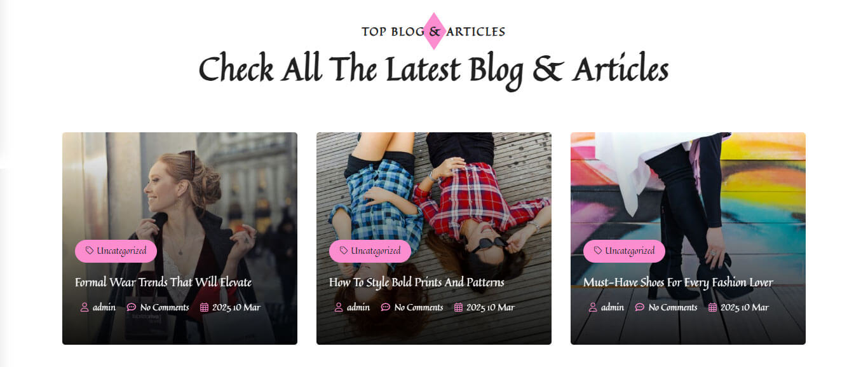This screenshot has width=868, height=367.
Task: Click Uncategorized badge on Formal Wear post
Action: [116, 251]
